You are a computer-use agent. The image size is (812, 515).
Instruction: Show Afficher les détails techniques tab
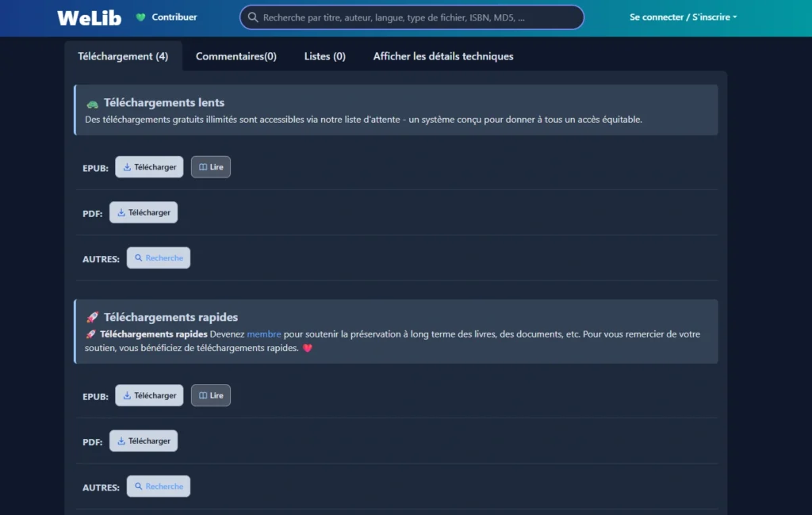click(x=443, y=56)
